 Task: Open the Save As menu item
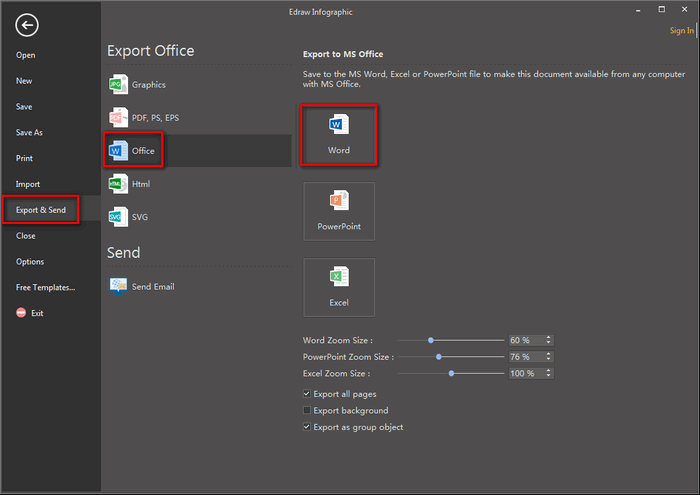29,133
